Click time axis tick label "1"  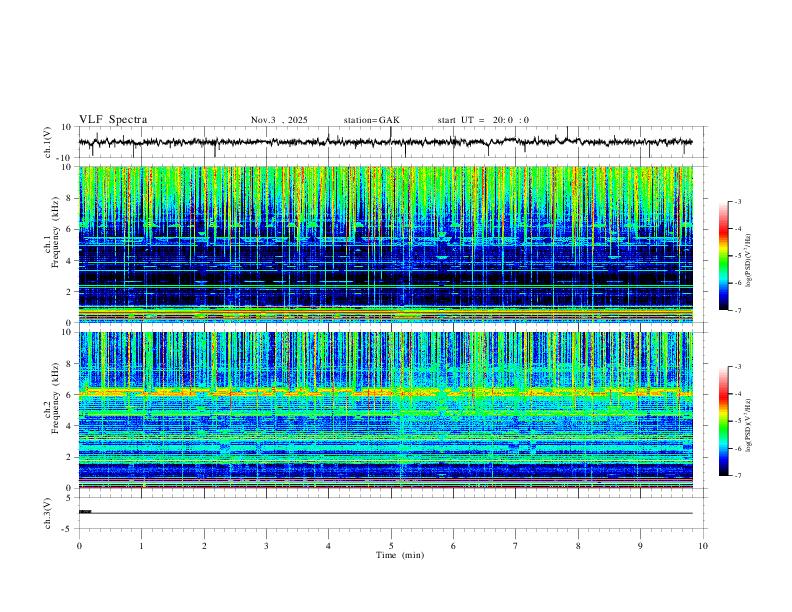(x=141, y=546)
